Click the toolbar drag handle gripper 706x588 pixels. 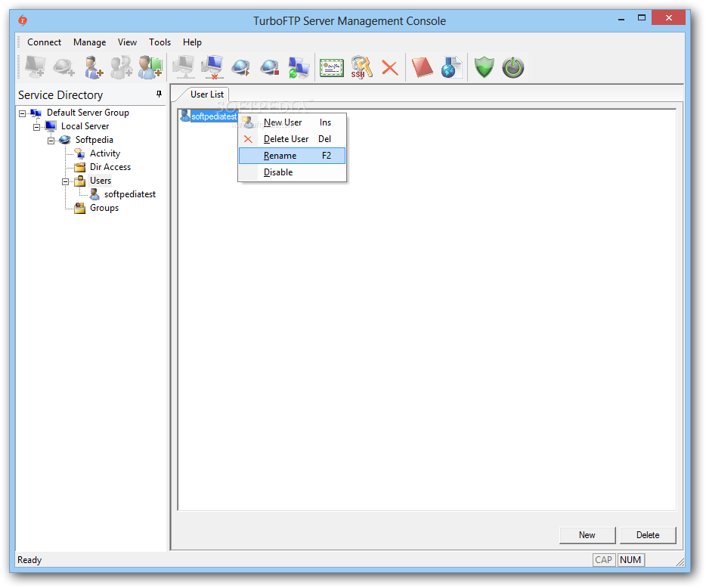click(x=19, y=67)
